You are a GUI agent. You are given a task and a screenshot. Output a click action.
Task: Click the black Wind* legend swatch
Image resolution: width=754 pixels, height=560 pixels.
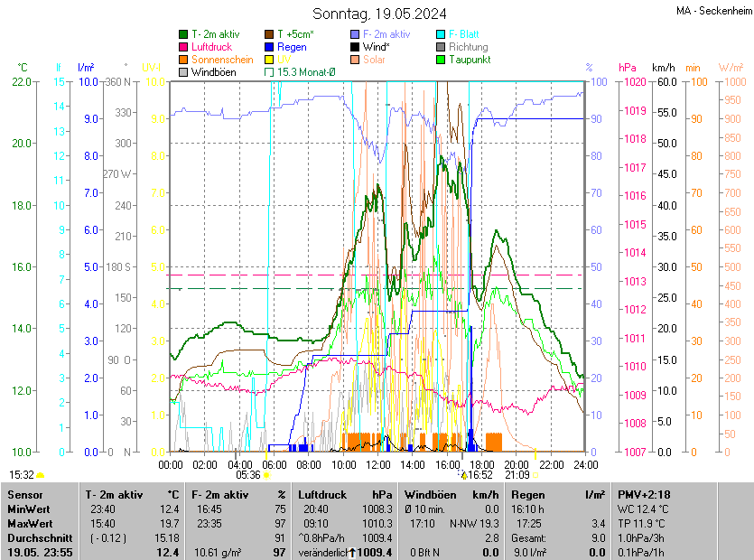pos(355,47)
